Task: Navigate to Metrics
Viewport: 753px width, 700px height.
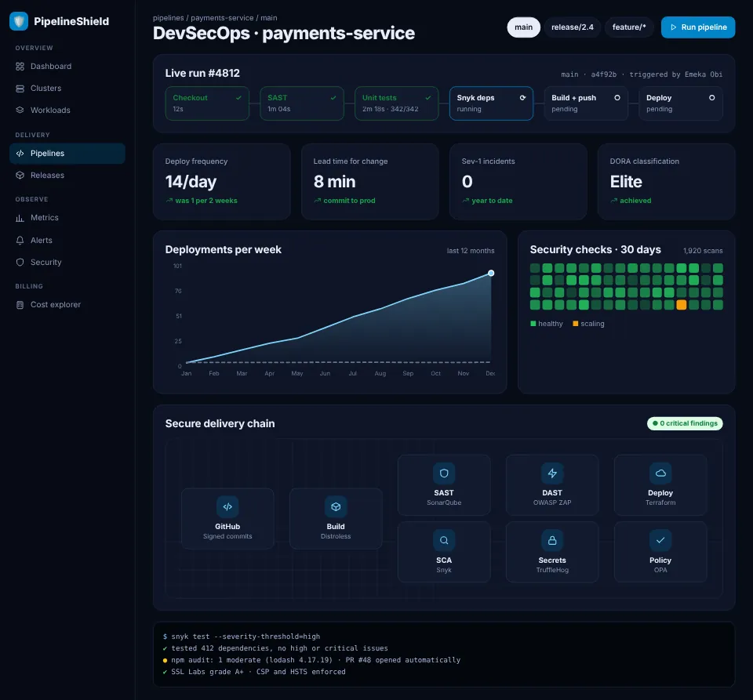Action: (x=67, y=218)
